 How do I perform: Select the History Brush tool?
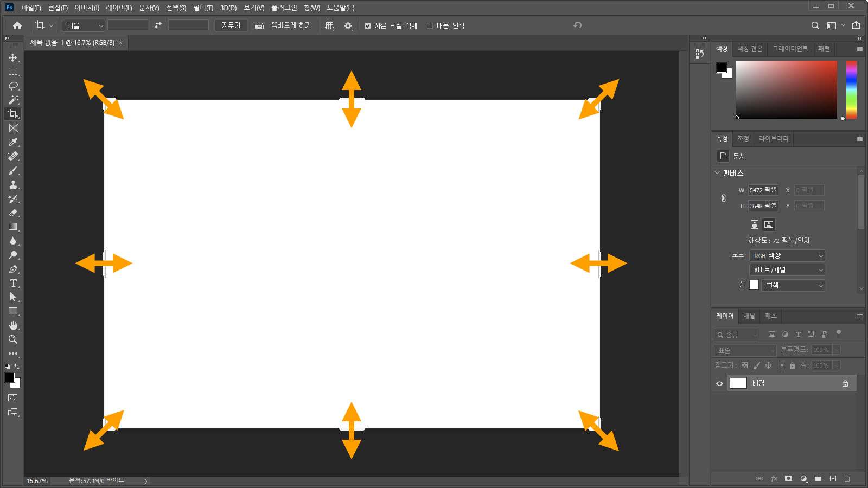(13, 198)
